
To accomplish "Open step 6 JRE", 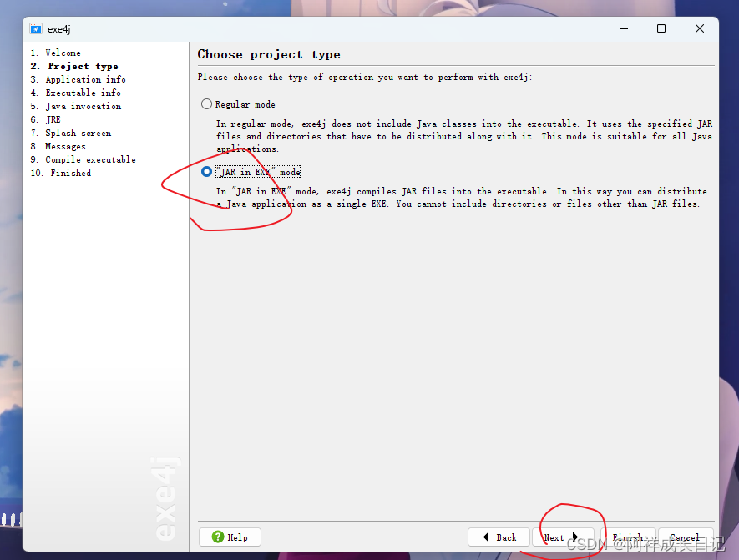I will (46, 119).
